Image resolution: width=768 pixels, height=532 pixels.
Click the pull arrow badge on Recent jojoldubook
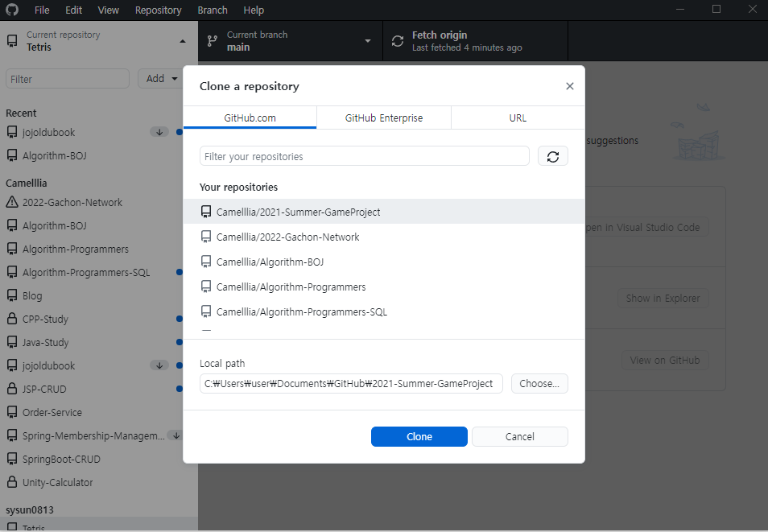pos(159,132)
